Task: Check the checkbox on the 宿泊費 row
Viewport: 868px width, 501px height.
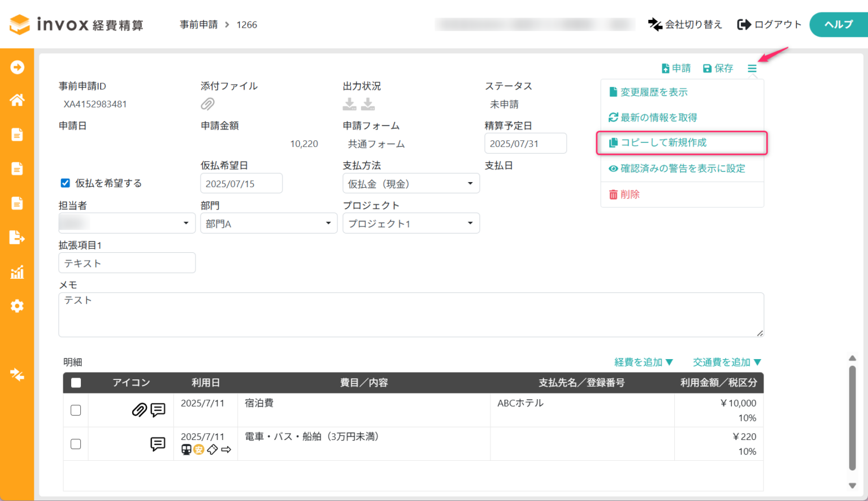Action: [76, 410]
